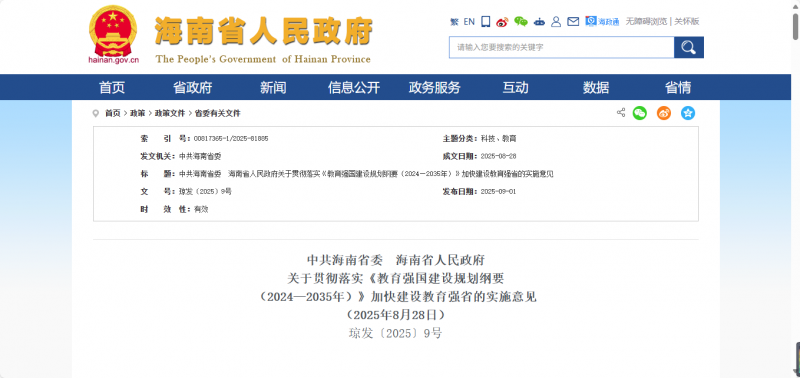Click the 成文日期 value 2025-08-28
The width and height of the screenshot is (800, 378).
point(498,156)
